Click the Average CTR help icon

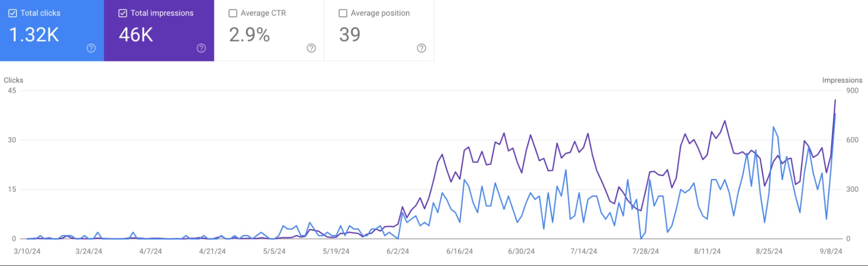coord(311,49)
